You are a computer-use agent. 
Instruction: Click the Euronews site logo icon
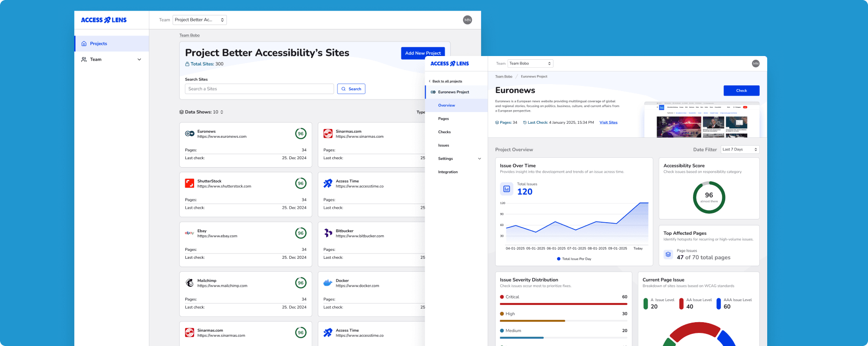189,134
